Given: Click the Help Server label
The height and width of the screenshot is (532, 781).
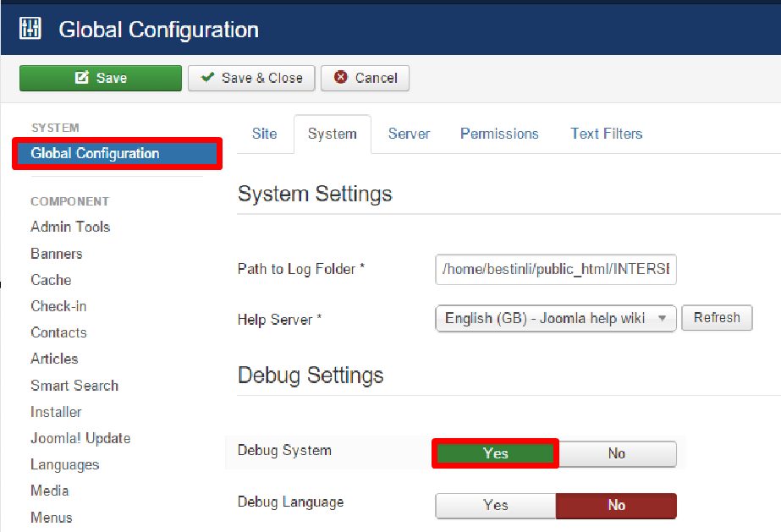Looking at the screenshot, I should 279,319.
